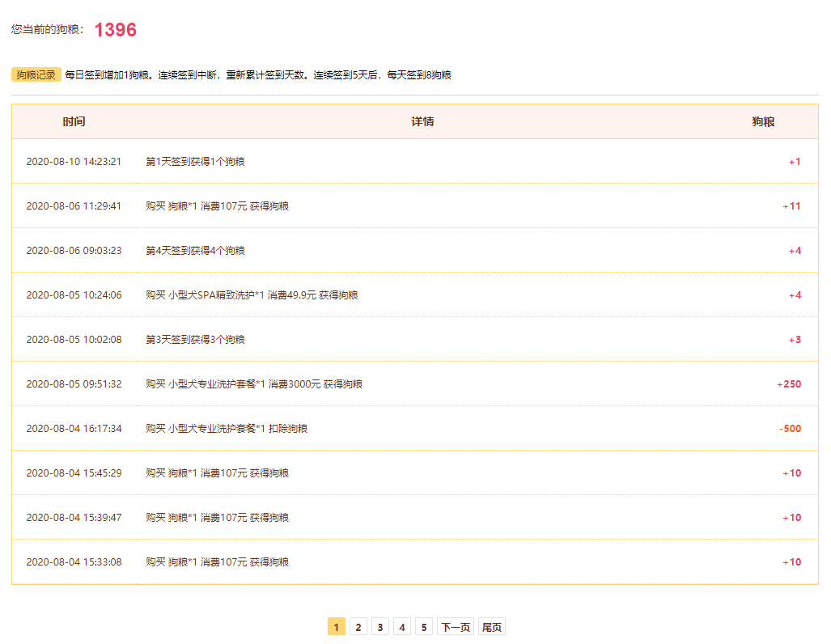Go to page 5 of records
This screenshot has width=831, height=644.
pyautogui.click(x=424, y=626)
